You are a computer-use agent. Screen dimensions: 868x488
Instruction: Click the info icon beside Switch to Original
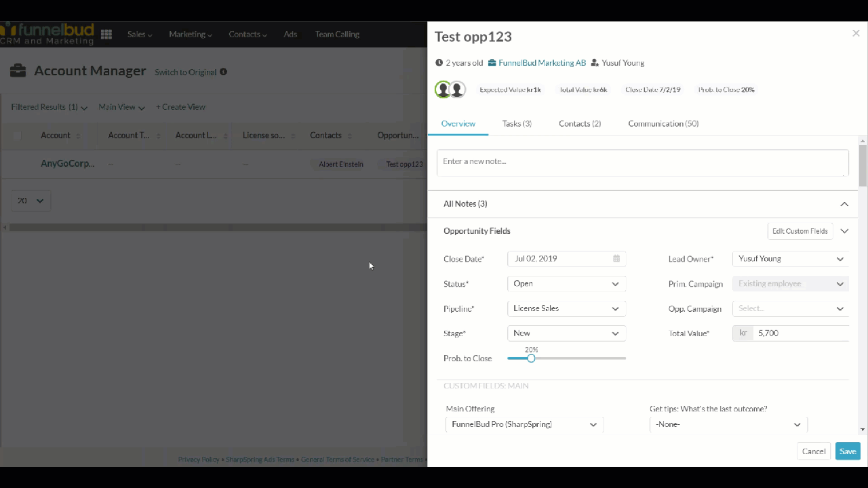pos(223,72)
